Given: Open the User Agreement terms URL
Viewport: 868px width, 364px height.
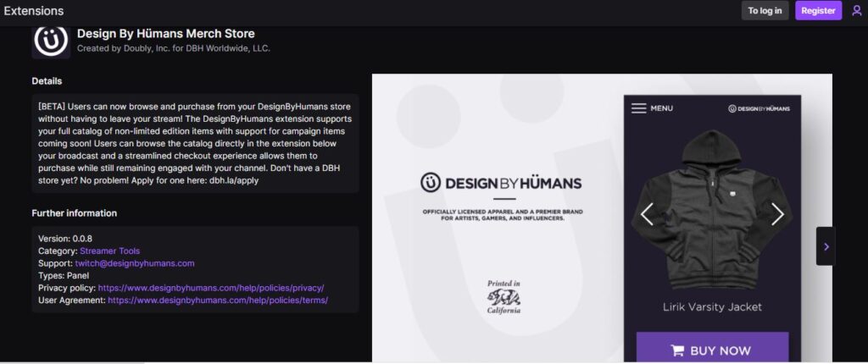Looking at the screenshot, I should coord(218,300).
